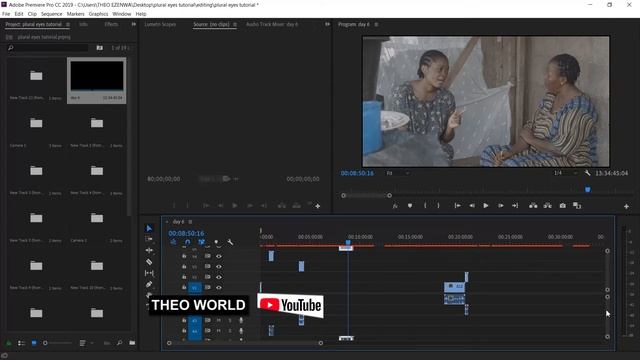Toggle global FX mute in Program monitor
This screenshot has height=360, width=640.
pyautogui.click(x=395, y=206)
